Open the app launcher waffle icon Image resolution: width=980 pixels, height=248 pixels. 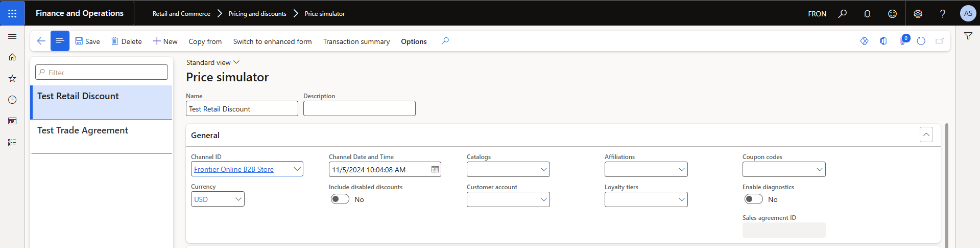12,13
